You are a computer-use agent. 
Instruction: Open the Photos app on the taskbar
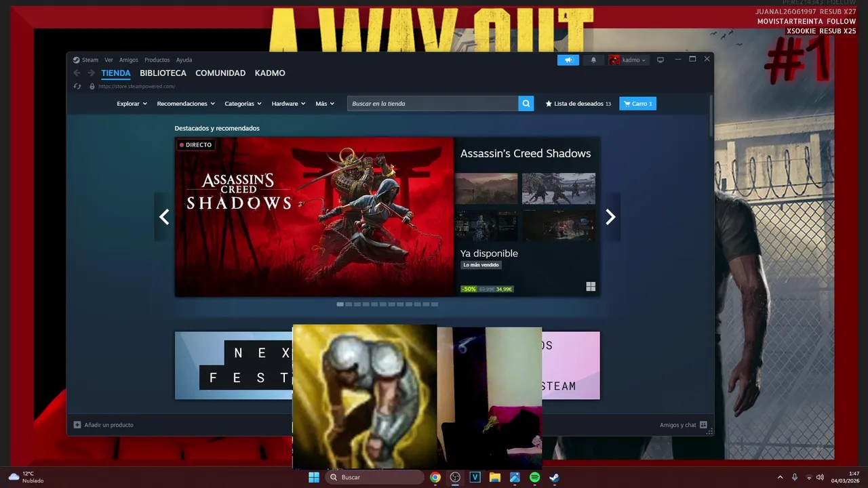click(x=515, y=477)
